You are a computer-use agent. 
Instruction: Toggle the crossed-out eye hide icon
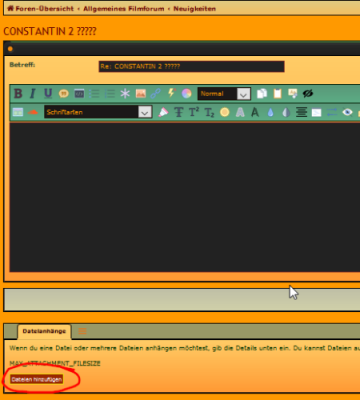coord(308,94)
